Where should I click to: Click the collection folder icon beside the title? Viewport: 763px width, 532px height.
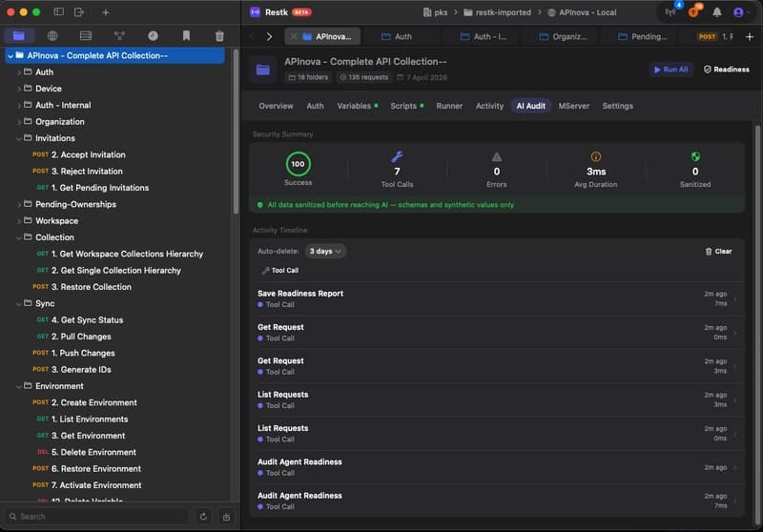263,70
